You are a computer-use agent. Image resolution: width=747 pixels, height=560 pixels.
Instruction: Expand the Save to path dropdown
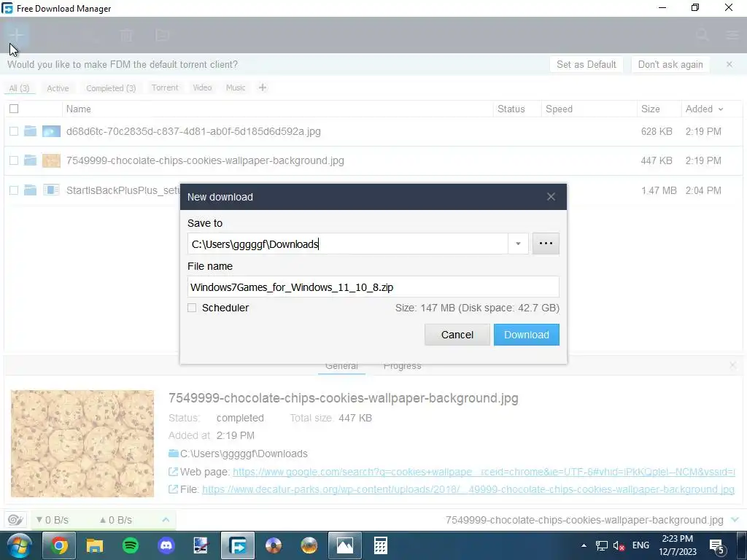[518, 244]
